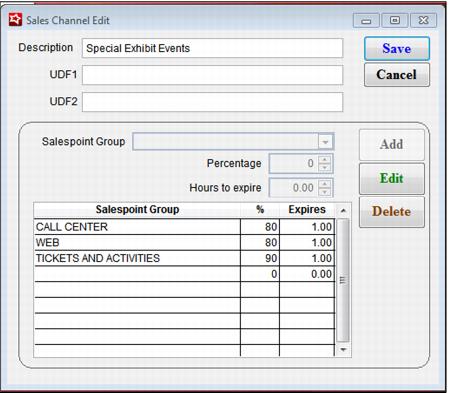Click the table scroll down arrow
Image resolution: width=449 pixels, height=393 pixels.
click(x=343, y=350)
